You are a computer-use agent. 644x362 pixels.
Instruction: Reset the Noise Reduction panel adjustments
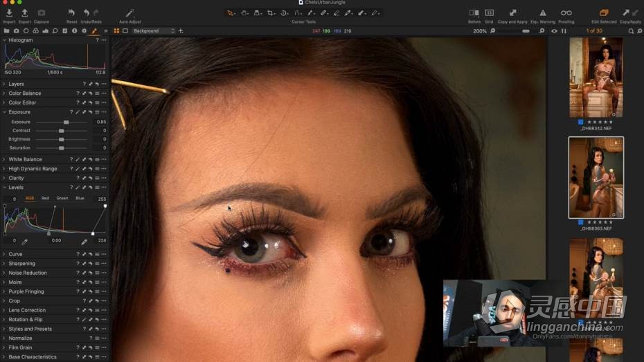click(x=91, y=273)
